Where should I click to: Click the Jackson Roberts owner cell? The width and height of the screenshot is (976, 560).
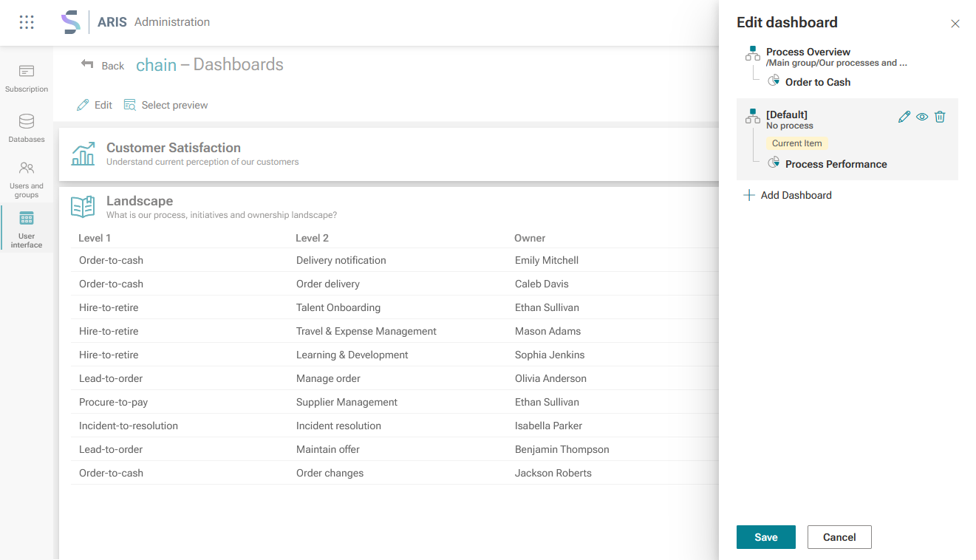(x=553, y=473)
